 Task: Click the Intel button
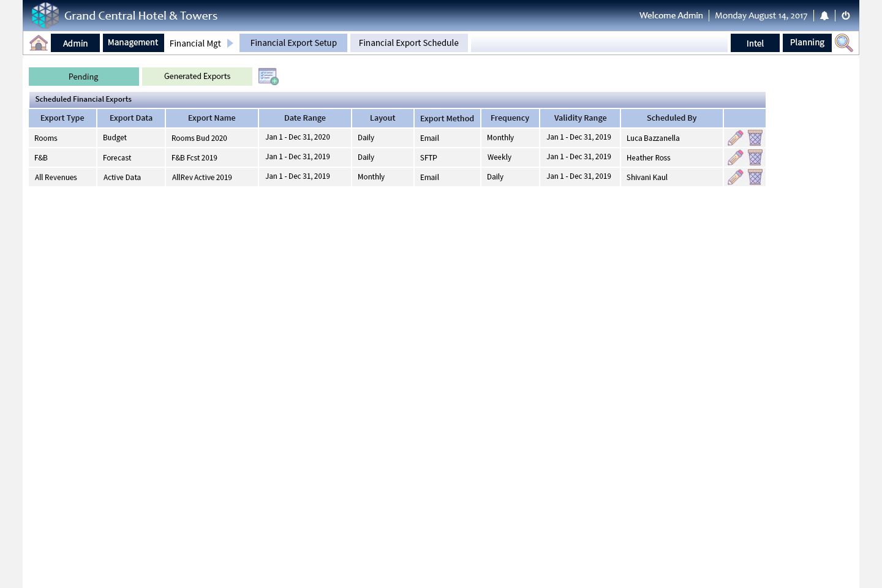tap(755, 43)
